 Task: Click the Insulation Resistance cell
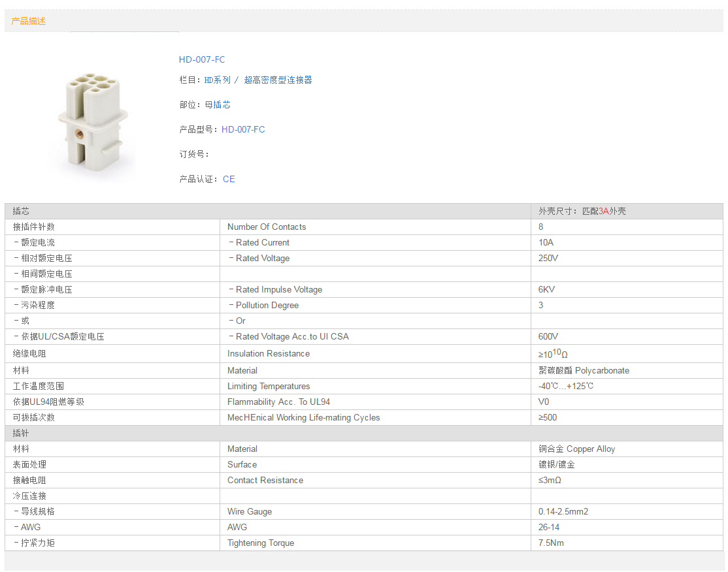[269, 353]
